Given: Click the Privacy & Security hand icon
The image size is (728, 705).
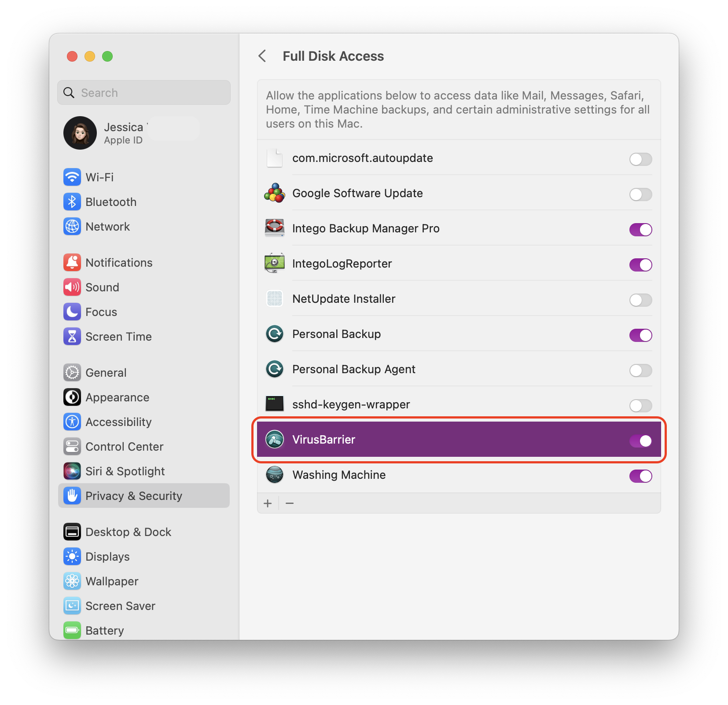Looking at the screenshot, I should tap(72, 496).
